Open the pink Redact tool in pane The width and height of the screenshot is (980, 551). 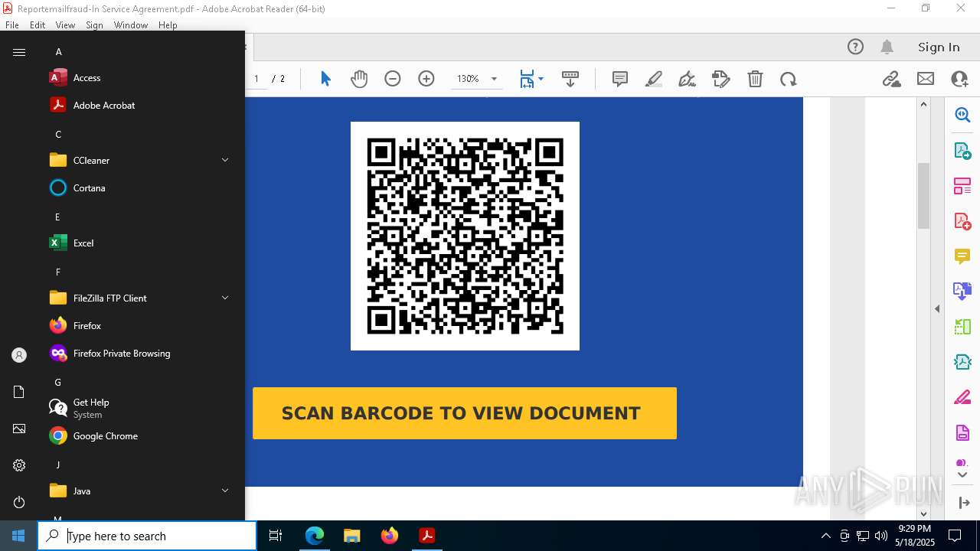pyautogui.click(x=962, y=397)
